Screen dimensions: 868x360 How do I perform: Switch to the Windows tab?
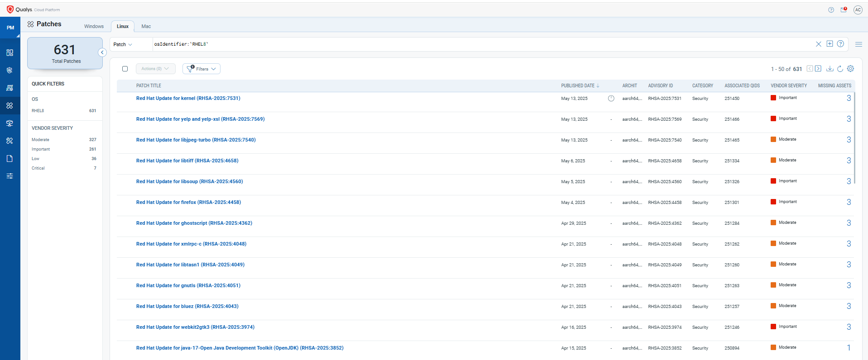point(94,26)
